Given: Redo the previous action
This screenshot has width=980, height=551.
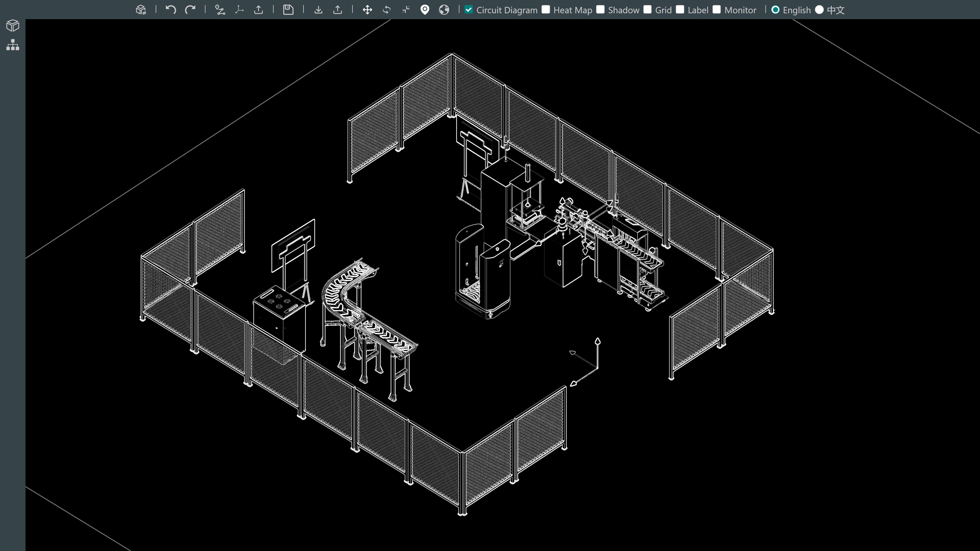Looking at the screenshot, I should (190, 10).
